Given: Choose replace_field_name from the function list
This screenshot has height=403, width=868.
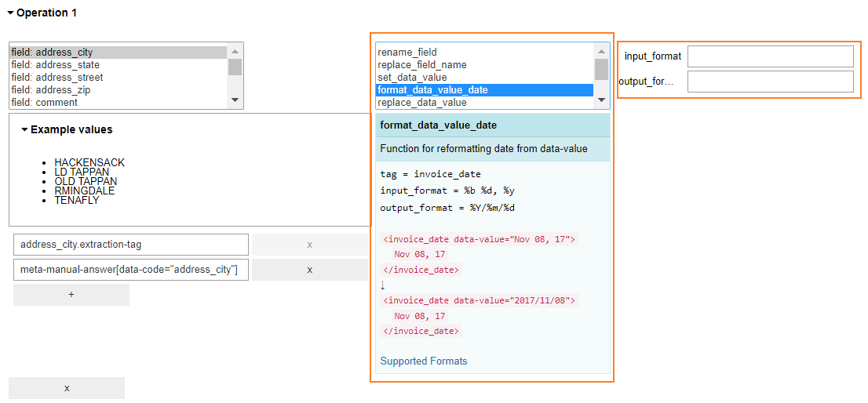Looking at the screenshot, I should [485, 64].
